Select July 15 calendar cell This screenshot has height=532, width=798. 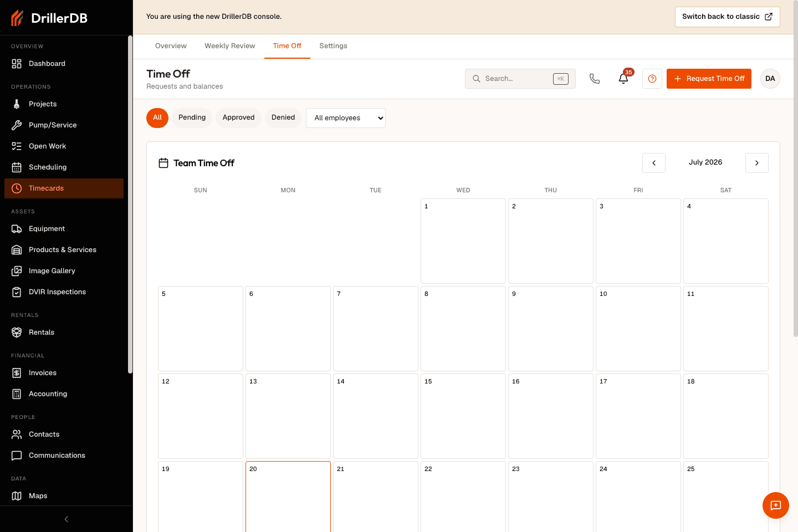pyautogui.click(x=463, y=416)
